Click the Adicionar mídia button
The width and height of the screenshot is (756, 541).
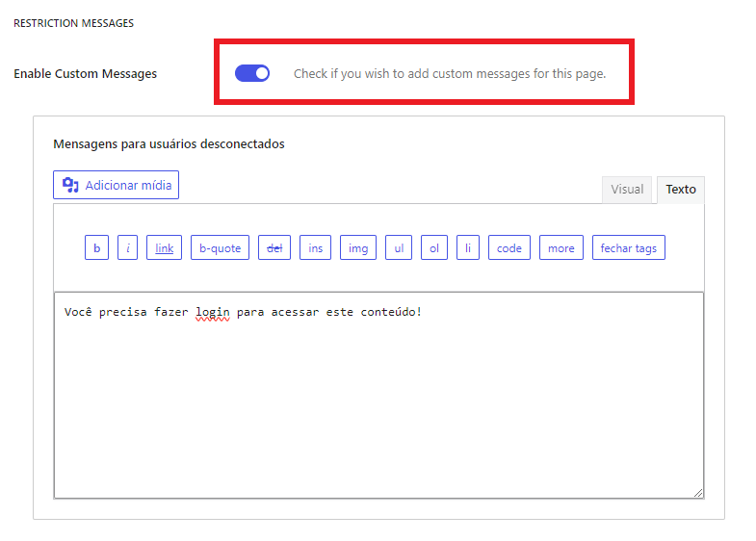116,185
